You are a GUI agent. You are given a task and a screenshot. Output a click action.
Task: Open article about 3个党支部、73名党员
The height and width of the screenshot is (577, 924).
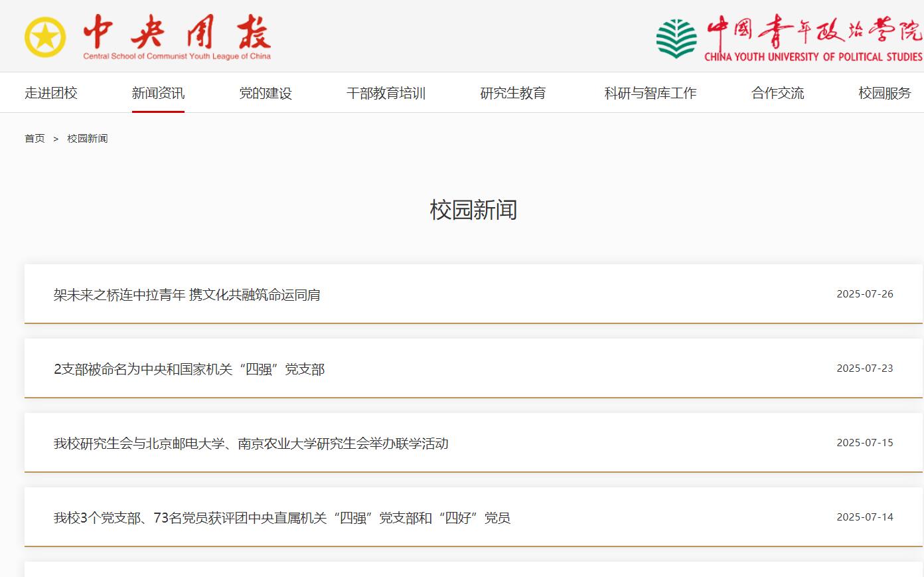(281, 518)
